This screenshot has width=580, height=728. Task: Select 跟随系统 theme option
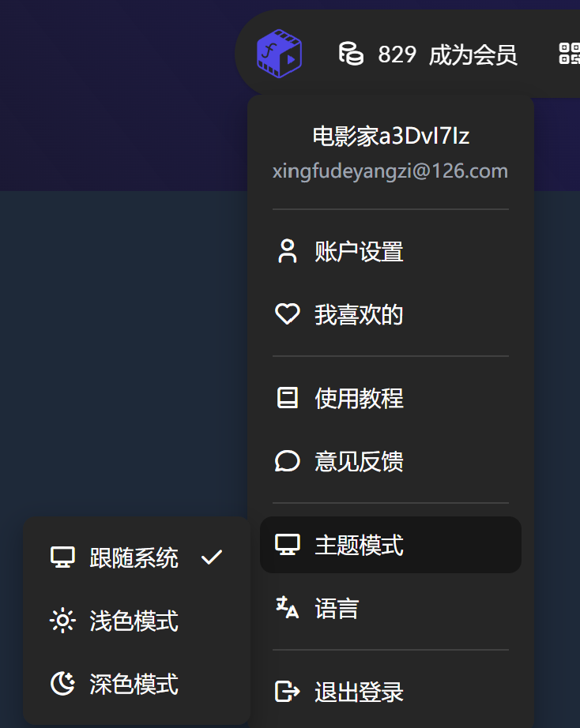137,557
